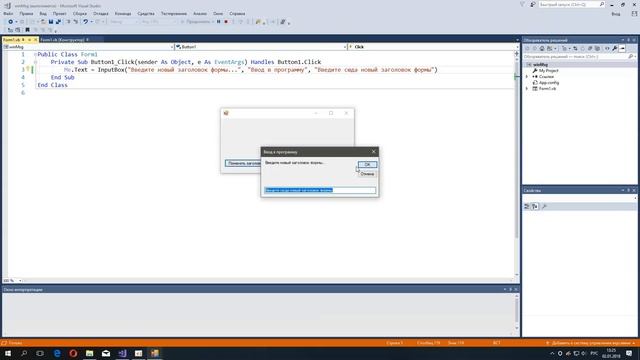Click the form's change-title button
Screen dimensions: 640x360
pyautogui.click(x=243, y=163)
